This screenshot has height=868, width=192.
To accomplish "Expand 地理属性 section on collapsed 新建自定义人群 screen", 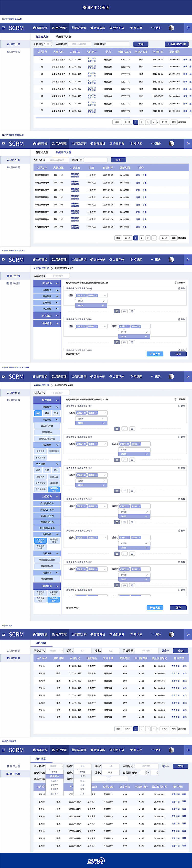I will 47,290.
